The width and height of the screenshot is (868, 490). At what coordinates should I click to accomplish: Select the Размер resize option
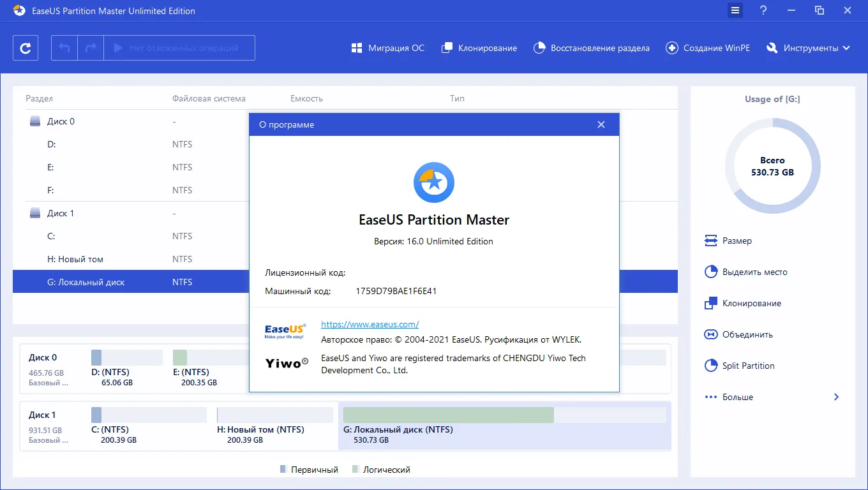click(x=728, y=241)
